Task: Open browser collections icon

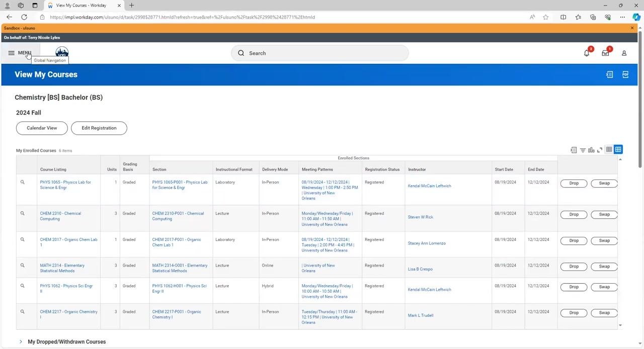Action: 593,17
